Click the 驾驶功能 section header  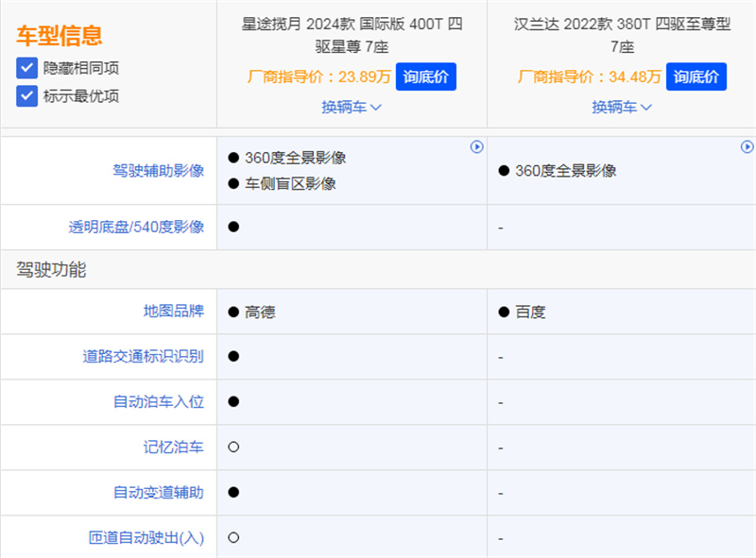click(x=51, y=269)
